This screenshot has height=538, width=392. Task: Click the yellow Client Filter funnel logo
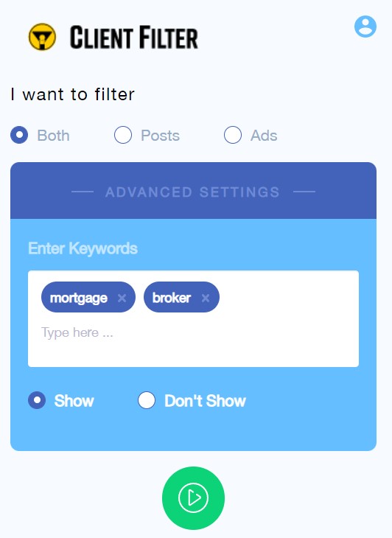pos(42,37)
